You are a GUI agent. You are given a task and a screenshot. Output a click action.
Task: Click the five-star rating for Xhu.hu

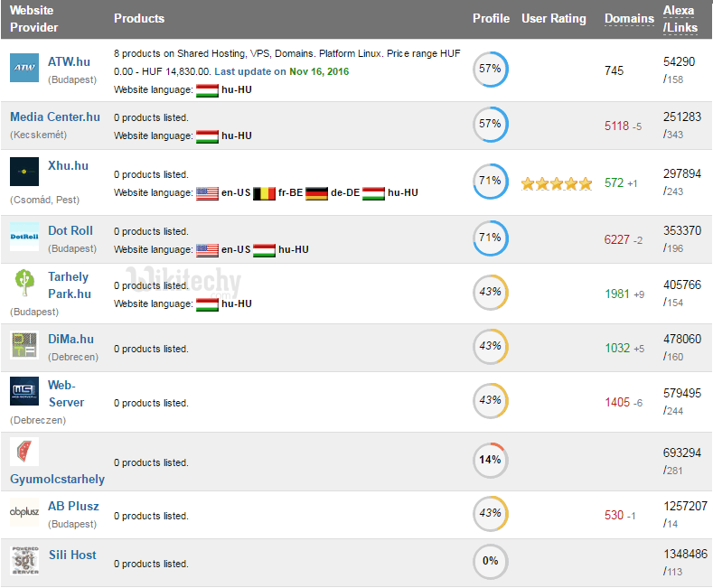point(557,183)
